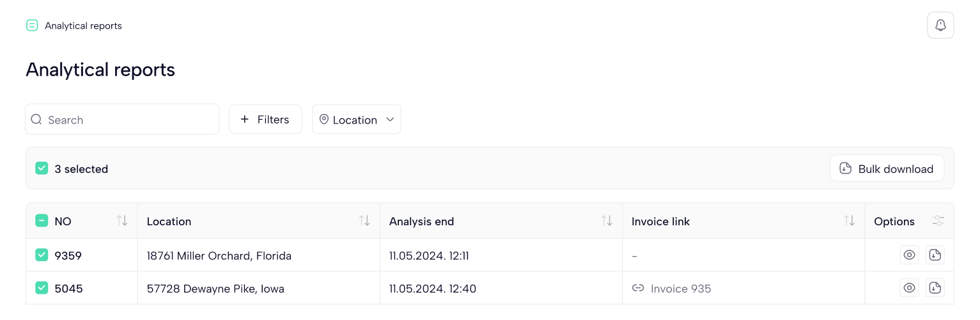
Task: View report 5045 with eye icon
Action: [x=909, y=288]
